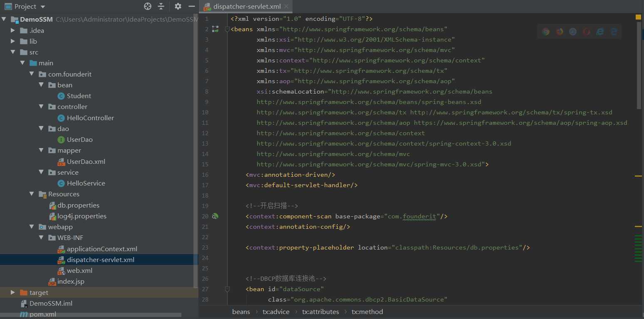The image size is (644, 319).
Task: Collapse all nodes in the Project panel
Action: [x=161, y=6]
